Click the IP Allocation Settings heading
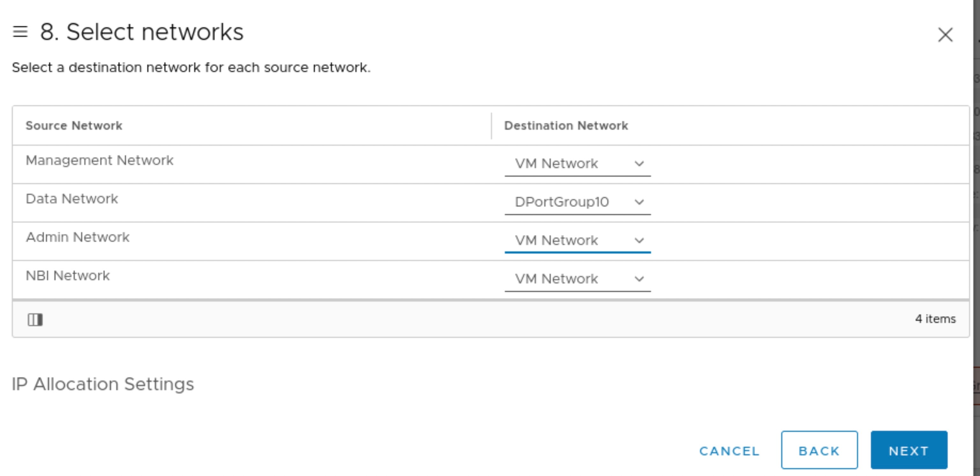Image resolution: width=980 pixels, height=476 pixels. (103, 383)
